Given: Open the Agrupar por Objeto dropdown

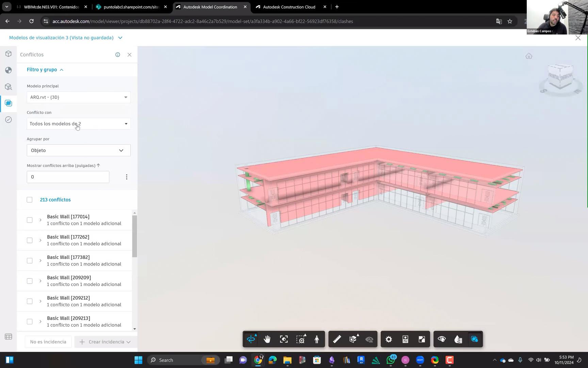Looking at the screenshot, I should pyautogui.click(x=79, y=150).
